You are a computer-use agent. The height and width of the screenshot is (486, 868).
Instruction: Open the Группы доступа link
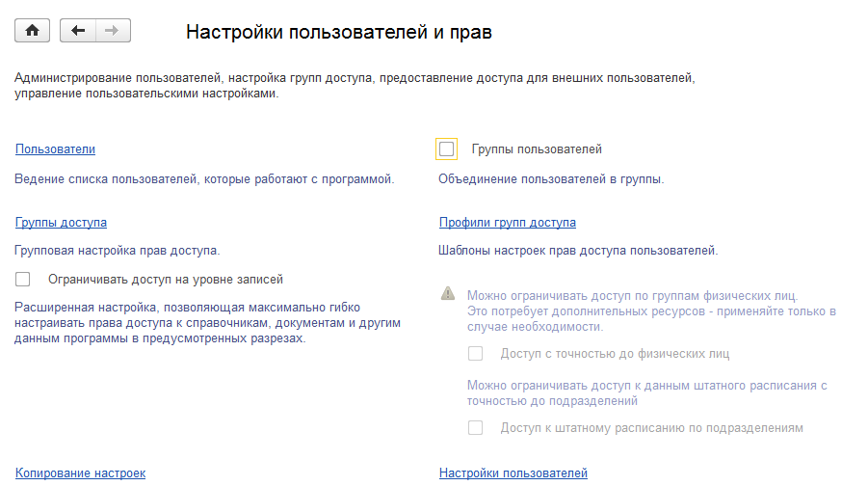(61, 222)
